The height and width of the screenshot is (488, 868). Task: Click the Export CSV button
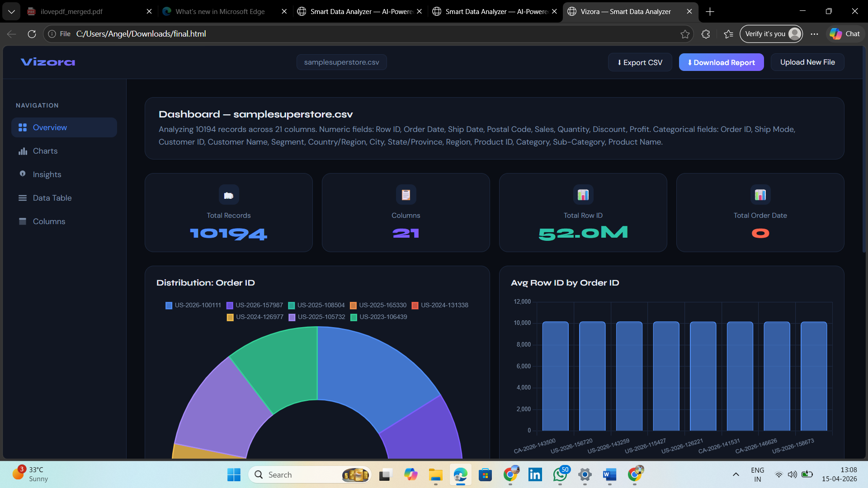click(640, 62)
